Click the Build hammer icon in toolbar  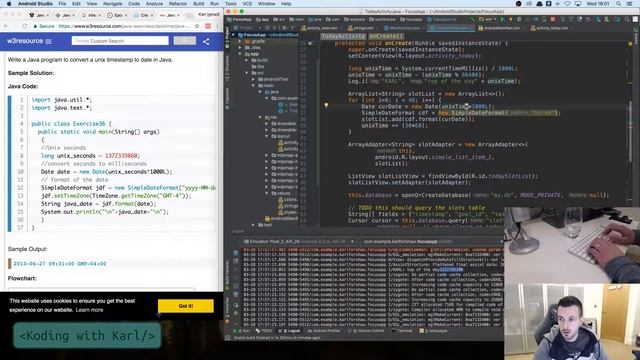[472, 19]
